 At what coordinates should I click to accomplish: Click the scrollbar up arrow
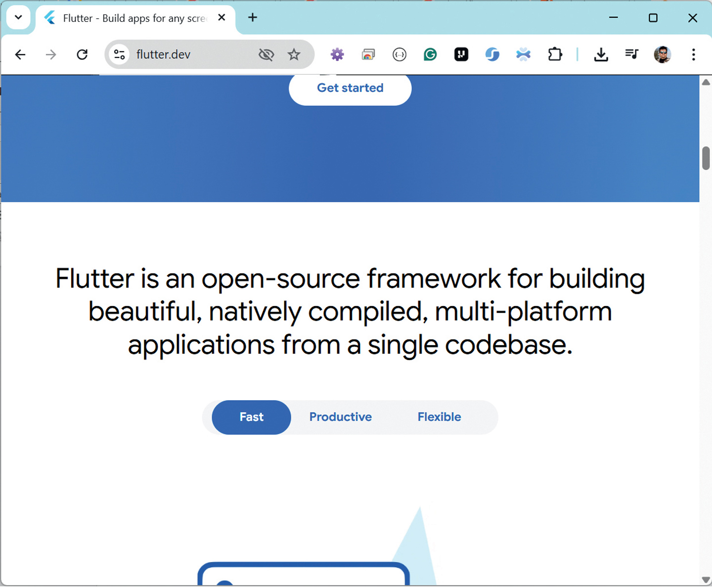706,82
